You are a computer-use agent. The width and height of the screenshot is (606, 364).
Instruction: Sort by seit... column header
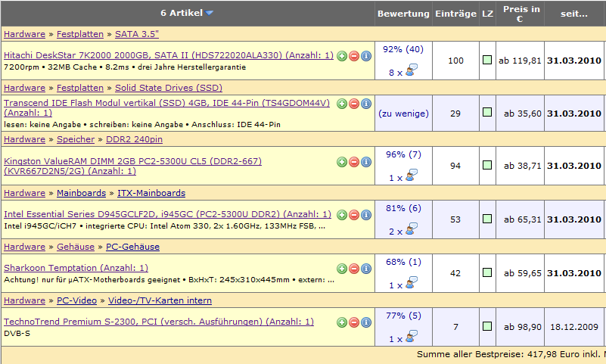click(x=574, y=14)
